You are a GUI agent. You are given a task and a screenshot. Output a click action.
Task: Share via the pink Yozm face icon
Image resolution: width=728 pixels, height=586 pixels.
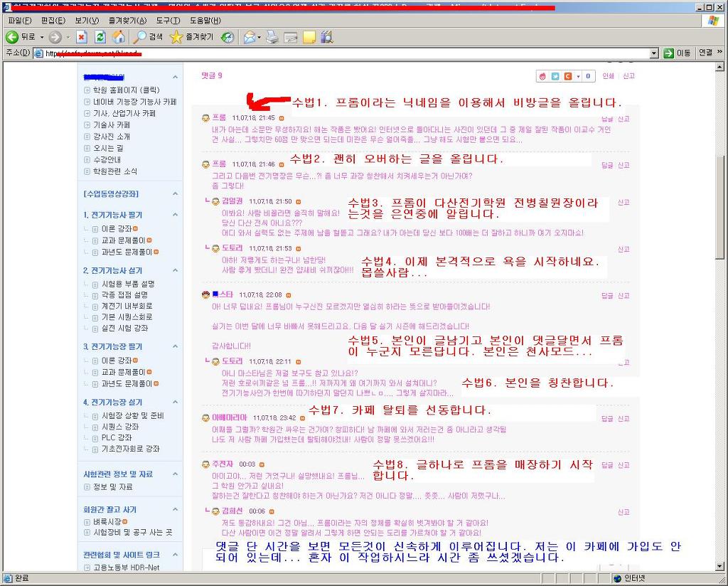(x=542, y=76)
